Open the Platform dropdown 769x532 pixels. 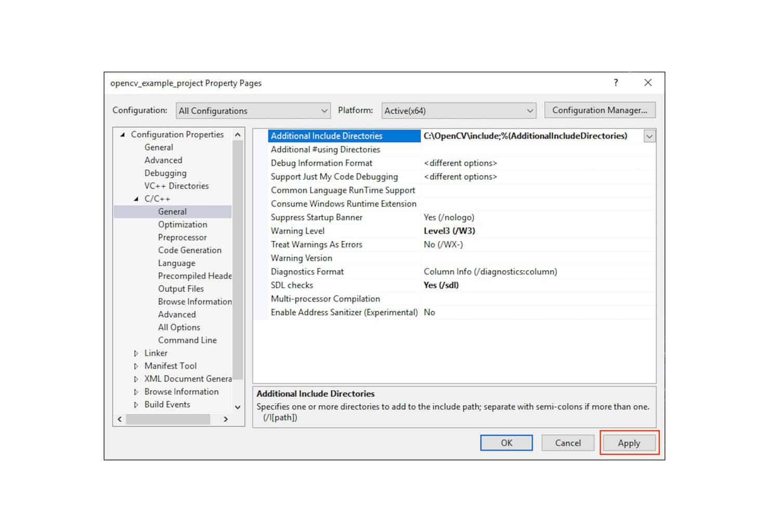point(459,111)
